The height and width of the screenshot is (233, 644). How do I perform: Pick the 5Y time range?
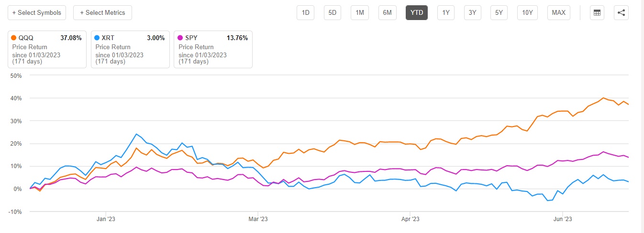pos(499,13)
